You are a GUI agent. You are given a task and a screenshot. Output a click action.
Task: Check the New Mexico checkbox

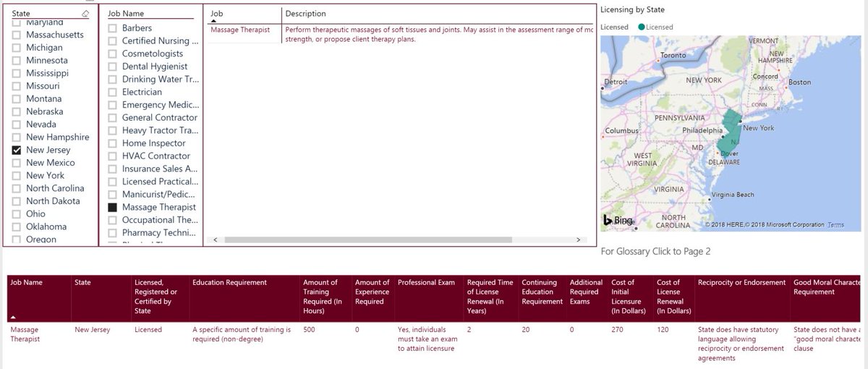pos(17,163)
